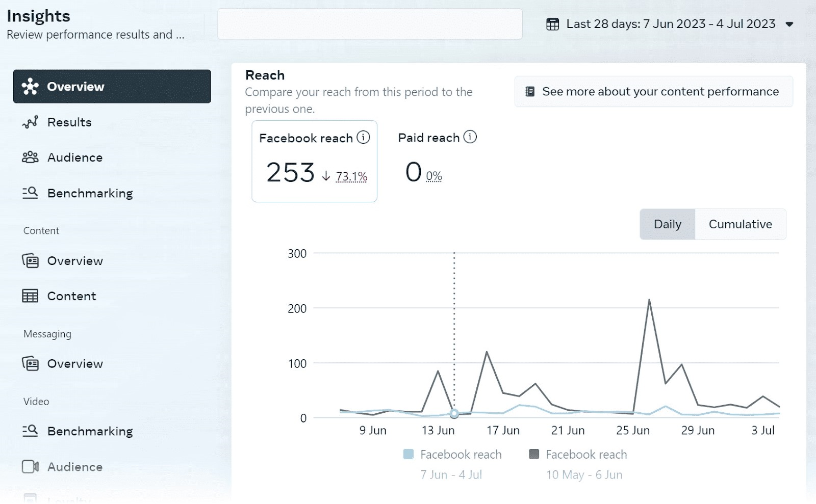Switch the chart to Cumulative view
The width and height of the screenshot is (816, 504).
coord(740,224)
